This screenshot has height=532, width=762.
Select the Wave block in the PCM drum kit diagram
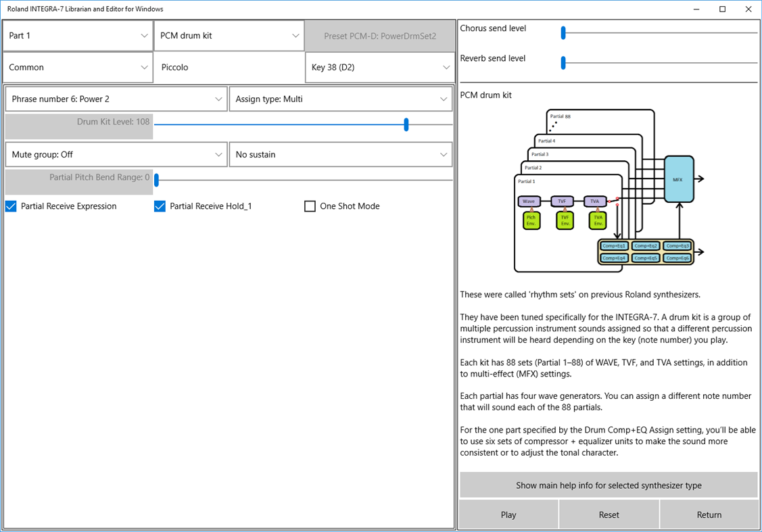[529, 201]
